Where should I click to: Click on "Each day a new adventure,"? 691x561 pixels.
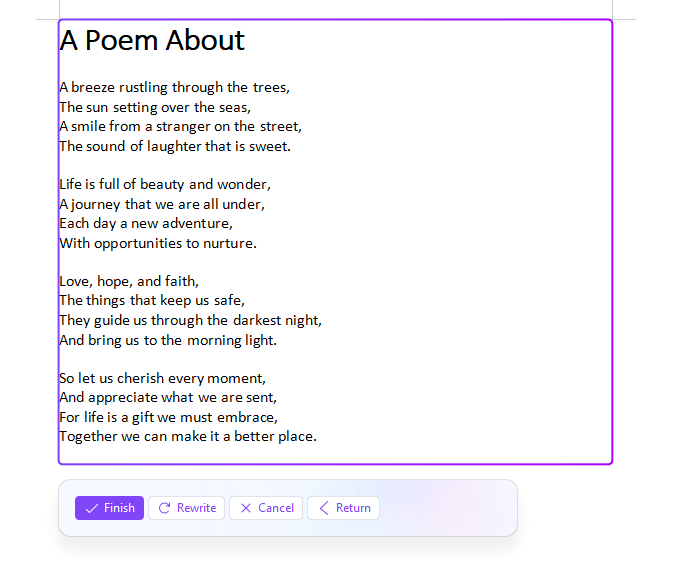(146, 223)
